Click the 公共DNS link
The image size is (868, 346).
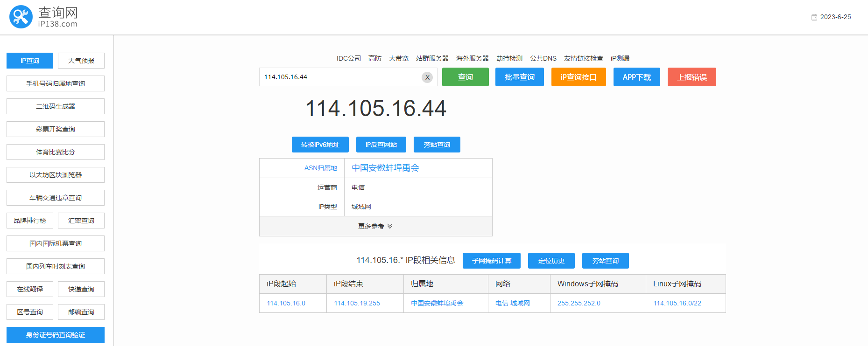[x=543, y=58]
